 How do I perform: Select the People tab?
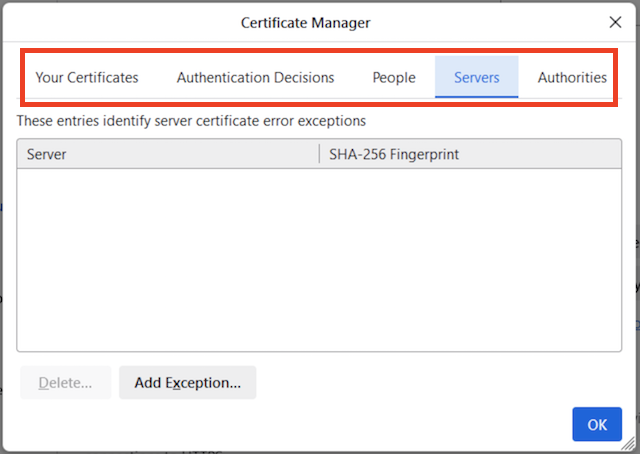(x=394, y=77)
